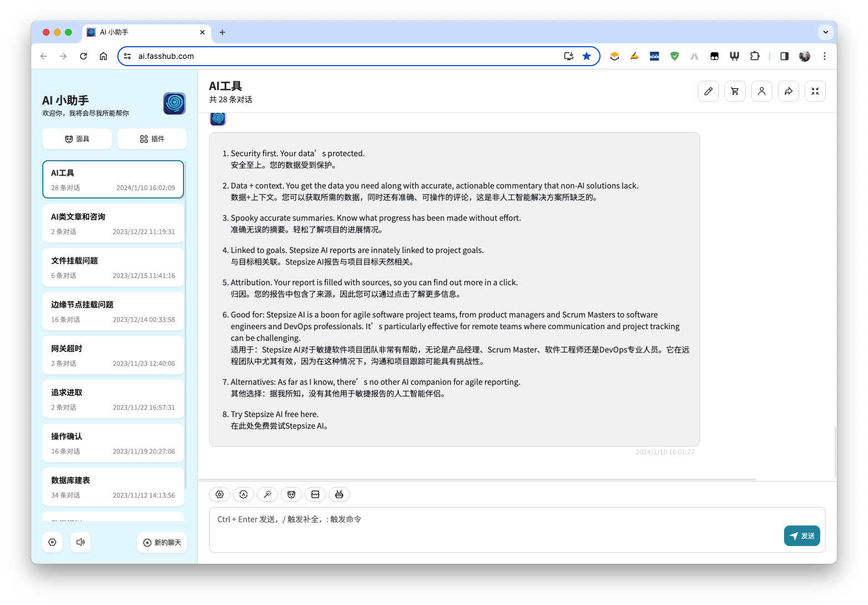Open Chrome three-dot menu
The width and height of the screenshot is (868, 605).
(825, 56)
